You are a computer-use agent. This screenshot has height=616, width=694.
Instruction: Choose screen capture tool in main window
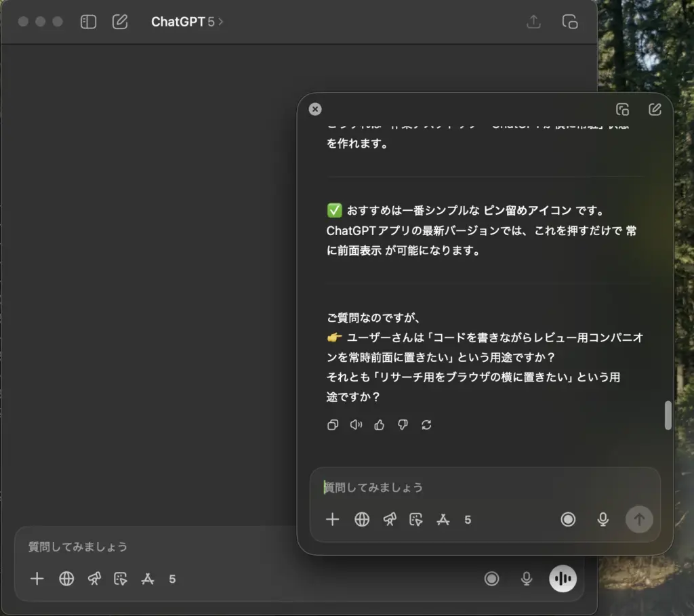[121, 578]
